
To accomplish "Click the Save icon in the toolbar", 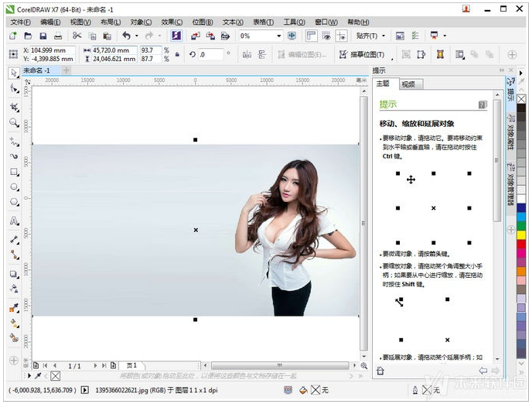I will pyautogui.click(x=43, y=36).
